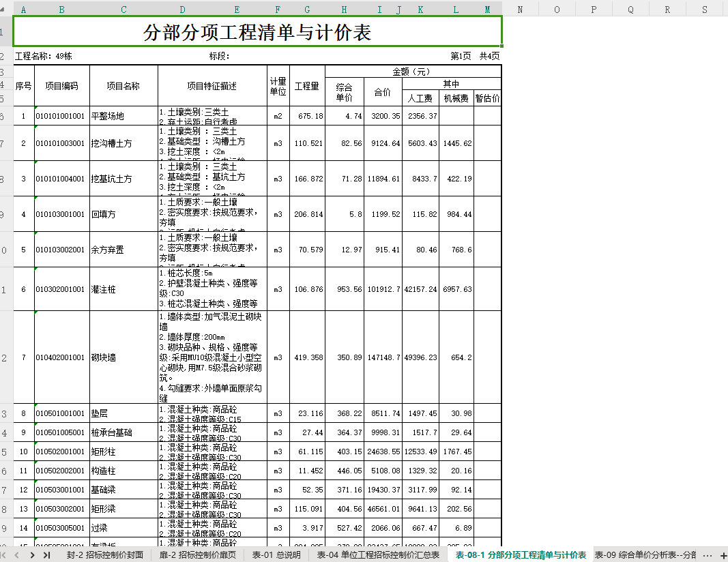Select column N header
Viewport: 728px width, 562px height.
pos(520,10)
